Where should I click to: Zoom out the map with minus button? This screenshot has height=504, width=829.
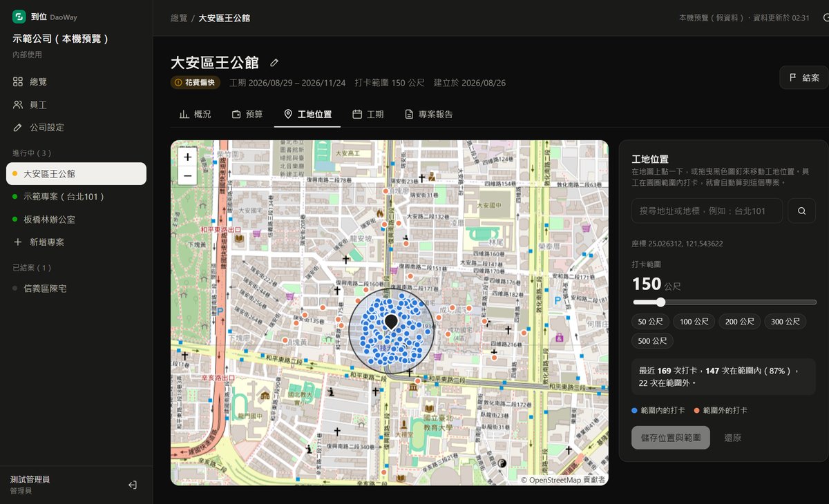coord(187,176)
